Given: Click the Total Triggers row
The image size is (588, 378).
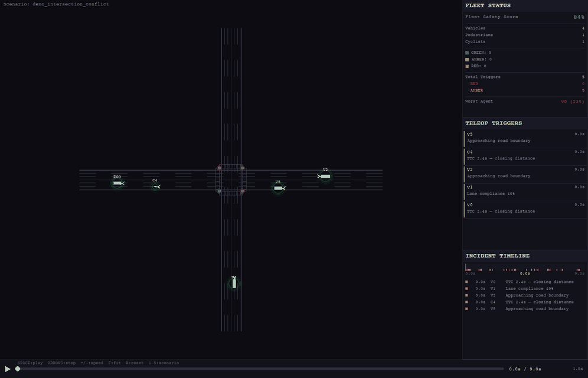Looking at the screenshot, I should tap(525, 77).
